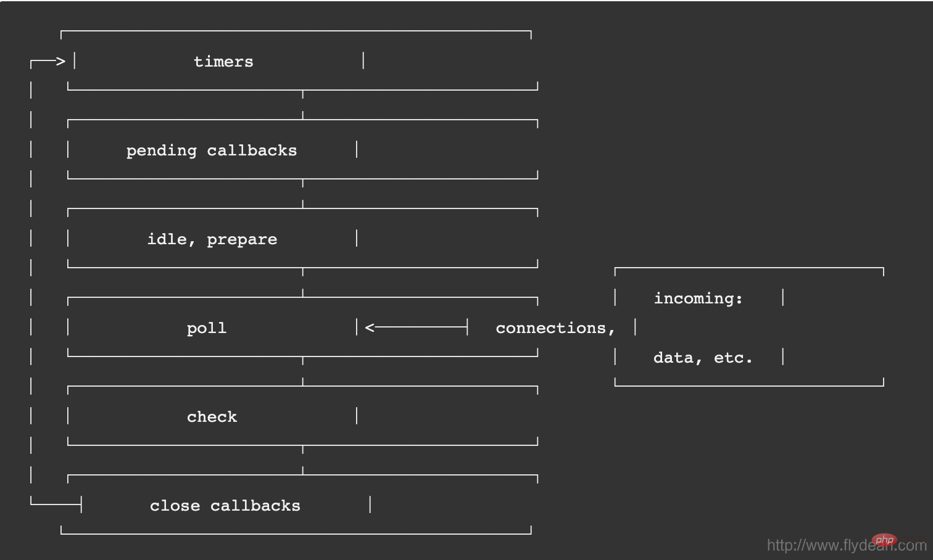
Task: Click the incoming: text
Action: point(699,299)
